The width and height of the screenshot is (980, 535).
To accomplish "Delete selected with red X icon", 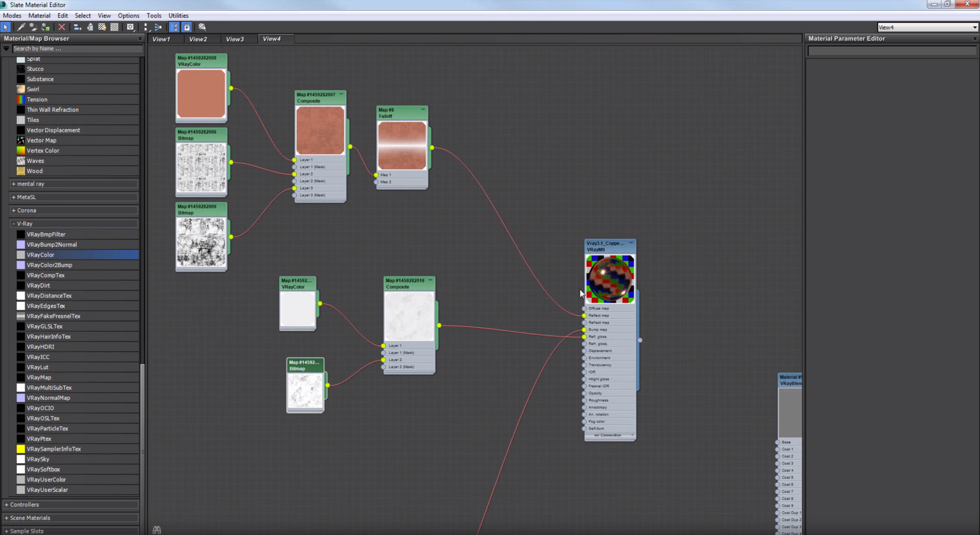I will pyautogui.click(x=62, y=27).
